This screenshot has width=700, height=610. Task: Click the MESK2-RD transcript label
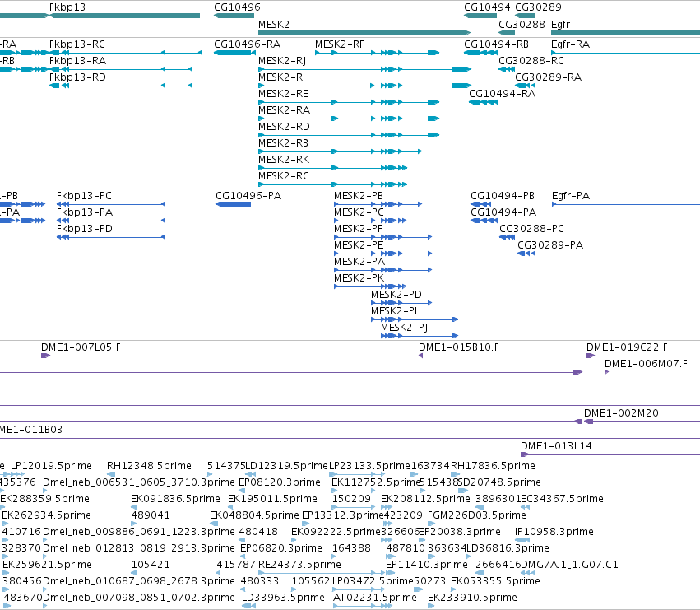click(284, 127)
